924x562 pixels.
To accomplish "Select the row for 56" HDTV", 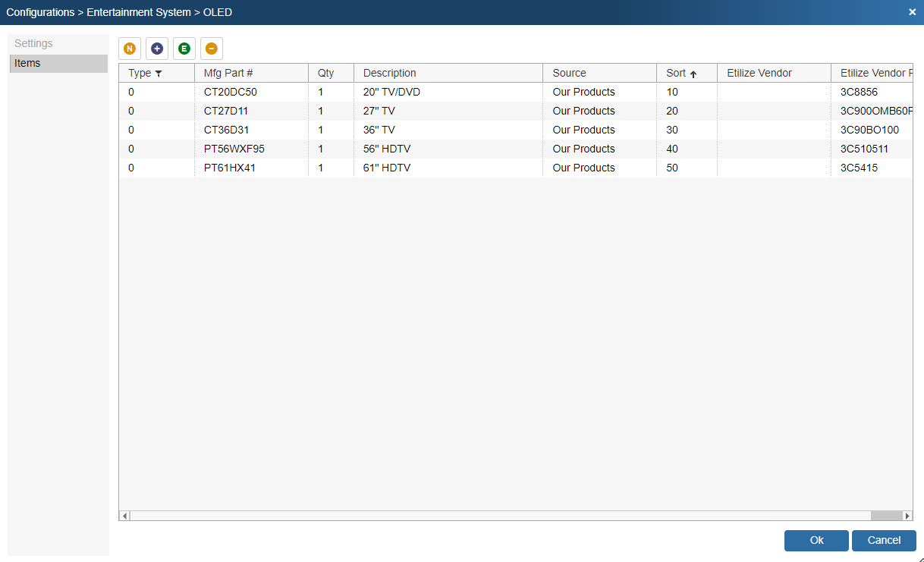I will [x=387, y=149].
